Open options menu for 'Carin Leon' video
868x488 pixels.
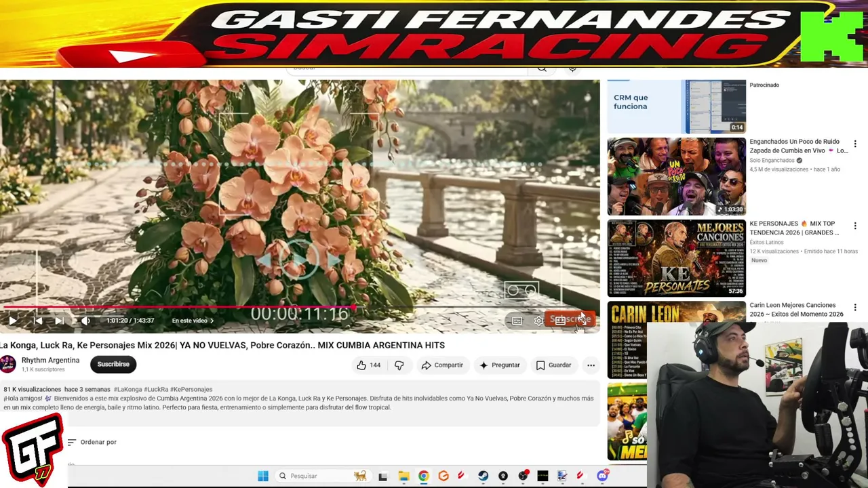click(x=855, y=308)
